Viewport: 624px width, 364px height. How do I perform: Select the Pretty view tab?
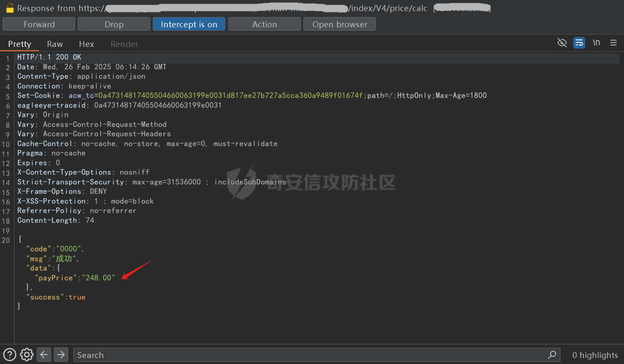20,44
